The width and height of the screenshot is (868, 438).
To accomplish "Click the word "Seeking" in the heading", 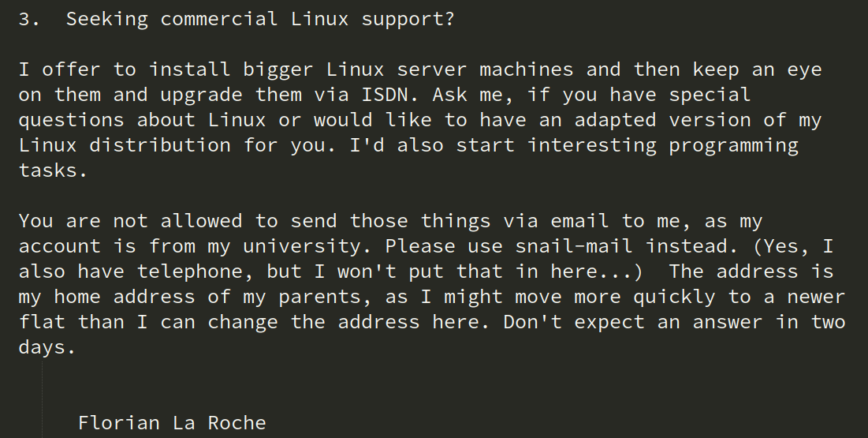I will (107, 20).
